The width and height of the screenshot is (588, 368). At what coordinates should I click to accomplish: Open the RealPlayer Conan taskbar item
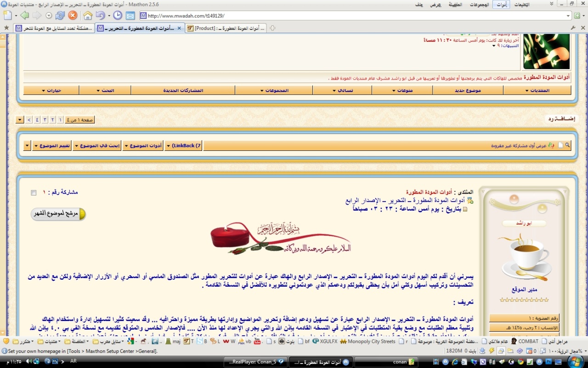pyautogui.click(x=255, y=362)
